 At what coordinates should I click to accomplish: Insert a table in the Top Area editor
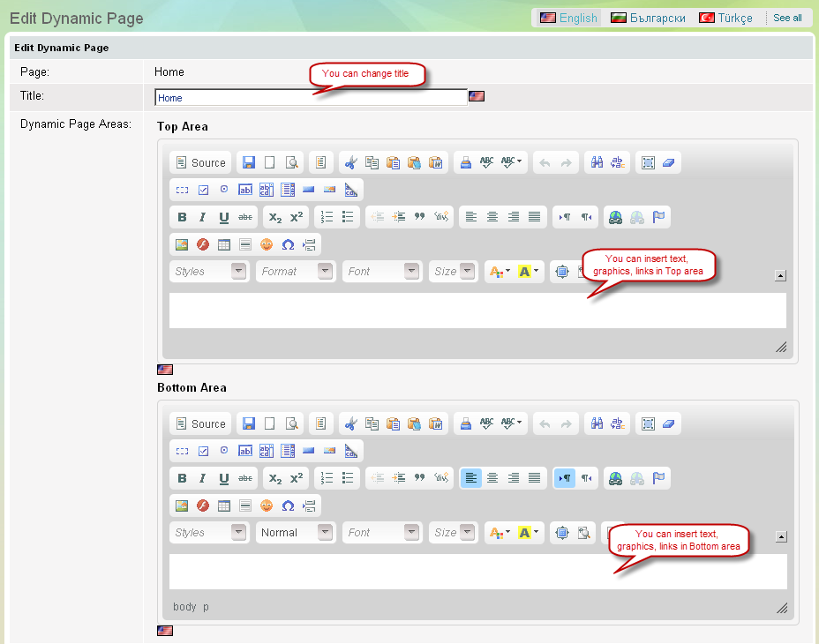click(x=224, y=244)
